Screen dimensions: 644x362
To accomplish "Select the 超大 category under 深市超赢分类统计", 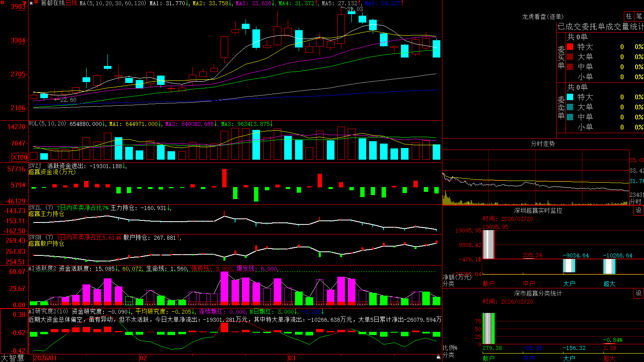I will [x=609, y=358].
